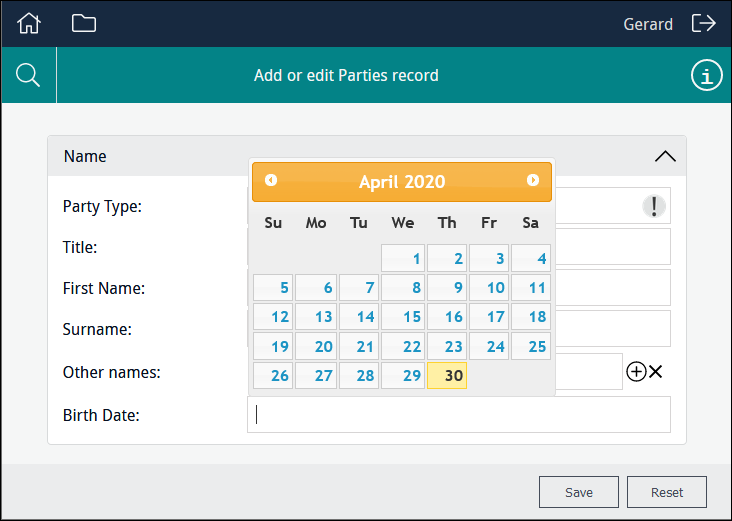Click the Home icon
This screenshot has height=521, width=732.
pos(30,23)
